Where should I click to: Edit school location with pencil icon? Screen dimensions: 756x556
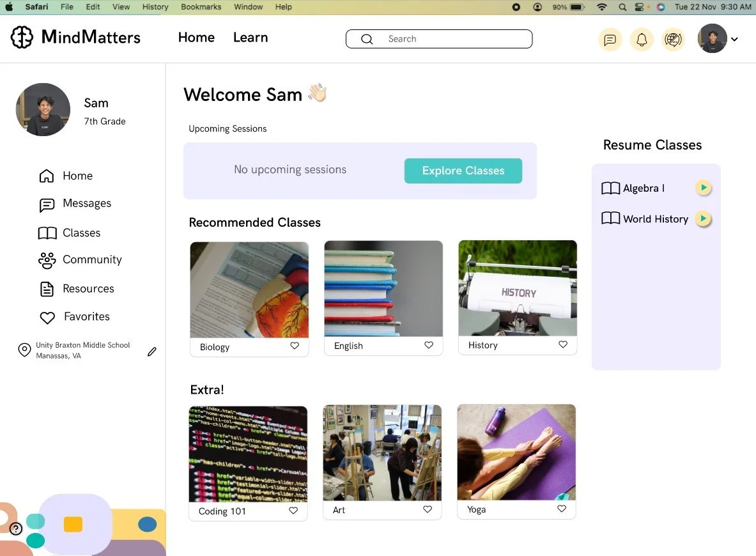click(152, 351)
